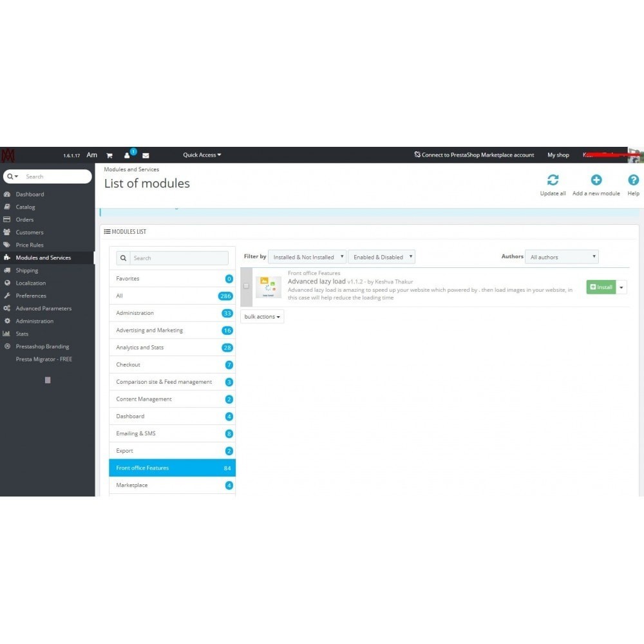
Task: Open the Enabled & Disabled filter dropdown
Action: (381, 257)
